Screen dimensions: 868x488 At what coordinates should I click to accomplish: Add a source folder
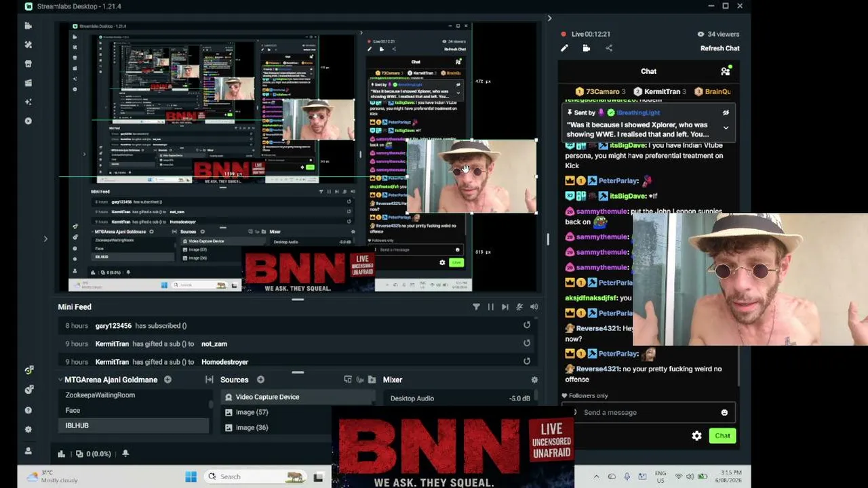pyautogui.click(x=372, y=380)
